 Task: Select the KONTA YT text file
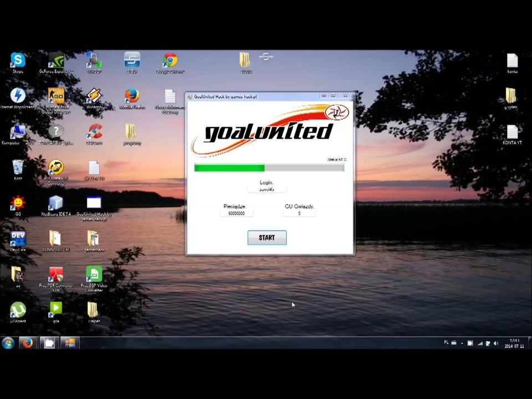tap(512, 134)
